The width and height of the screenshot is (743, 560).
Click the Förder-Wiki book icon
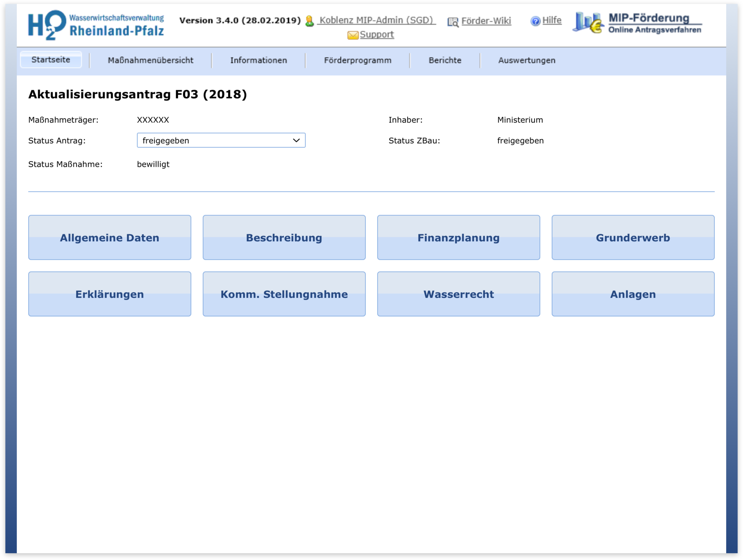click(453, 22)
